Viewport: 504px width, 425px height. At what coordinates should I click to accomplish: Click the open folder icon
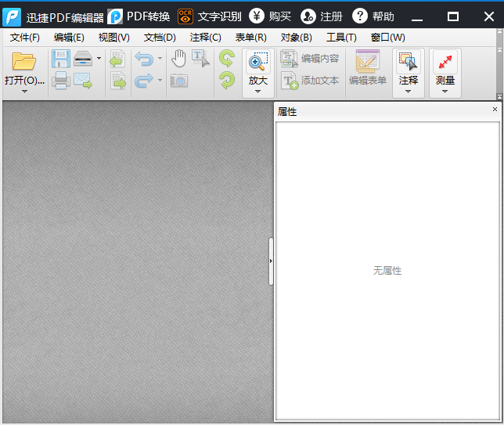coord(24,61)
